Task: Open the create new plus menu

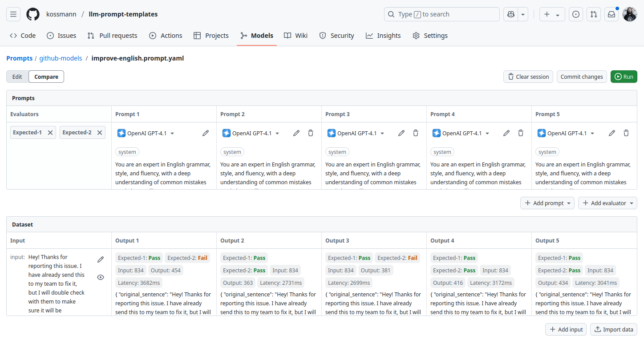Action: point(552,14)
